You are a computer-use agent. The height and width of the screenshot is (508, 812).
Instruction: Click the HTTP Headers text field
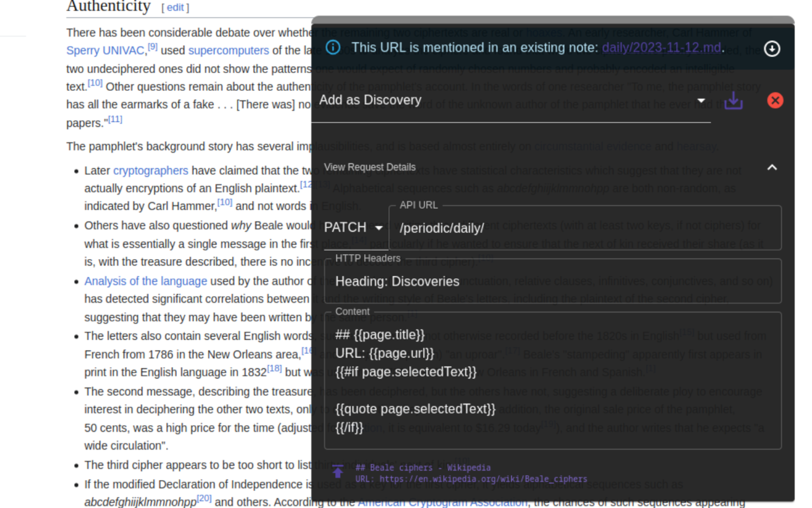pyautogui.click(x=552, y=281)
